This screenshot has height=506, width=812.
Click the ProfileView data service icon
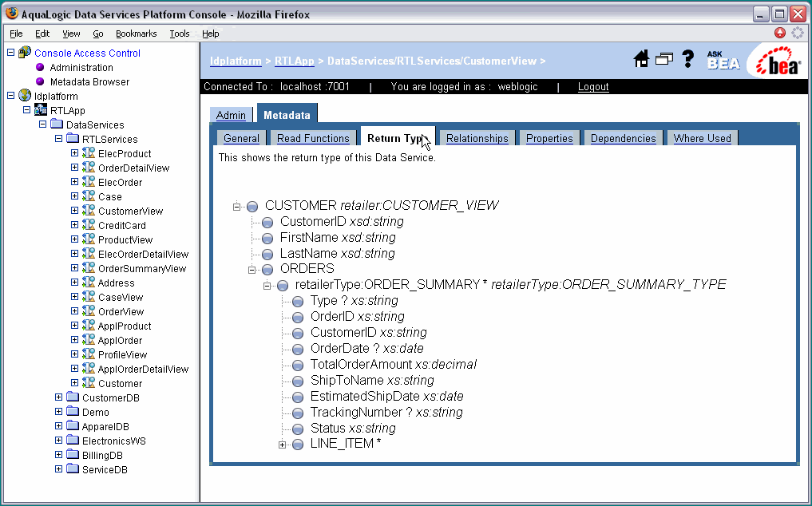(89, 354)
